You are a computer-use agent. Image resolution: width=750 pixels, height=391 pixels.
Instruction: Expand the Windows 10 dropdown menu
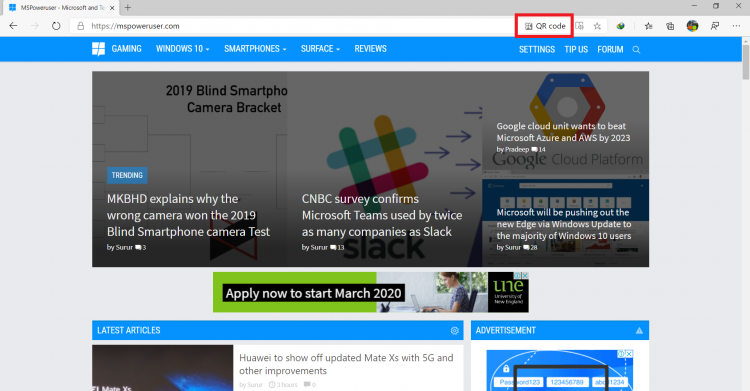click(183, 49)
